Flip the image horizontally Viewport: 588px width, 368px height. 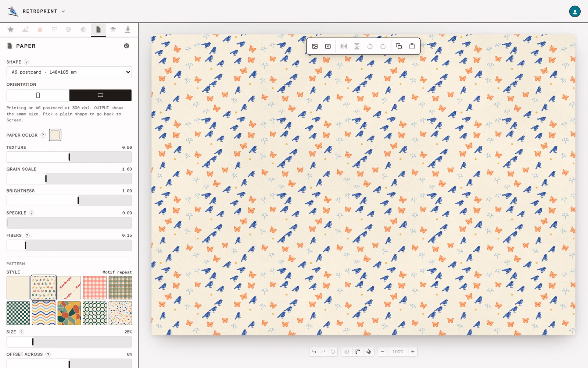[x=344, y=46]
